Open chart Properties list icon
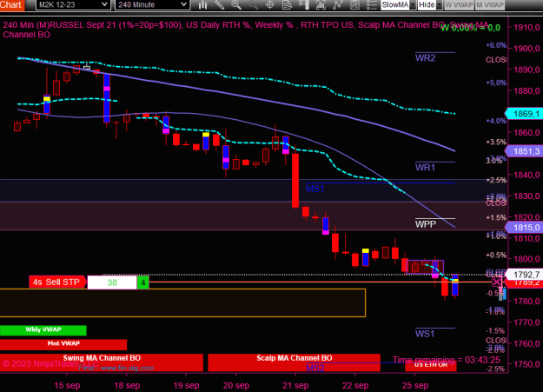 pos(371,5)
